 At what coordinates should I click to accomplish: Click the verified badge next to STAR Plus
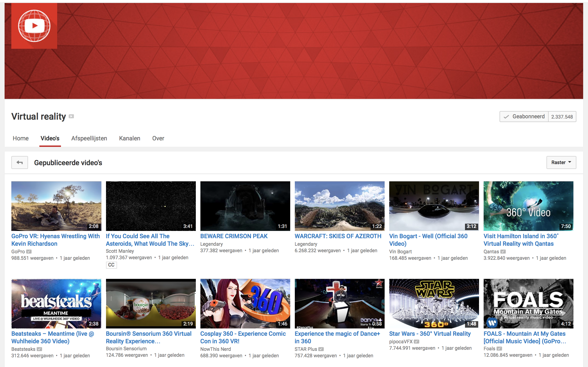click(321, 349)
